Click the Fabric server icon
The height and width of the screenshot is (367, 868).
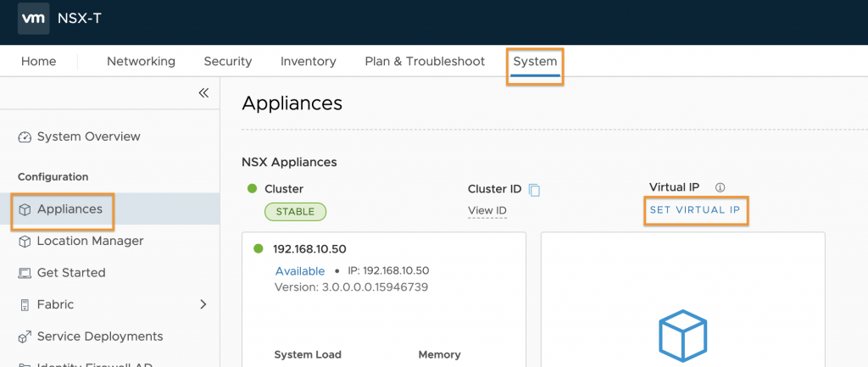(x=25, y=304)
